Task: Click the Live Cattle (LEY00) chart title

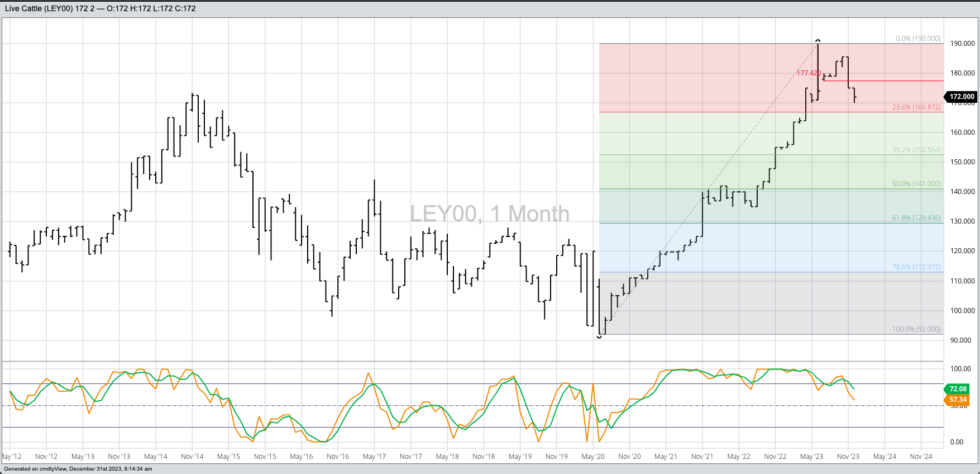Action: [39, 8]
